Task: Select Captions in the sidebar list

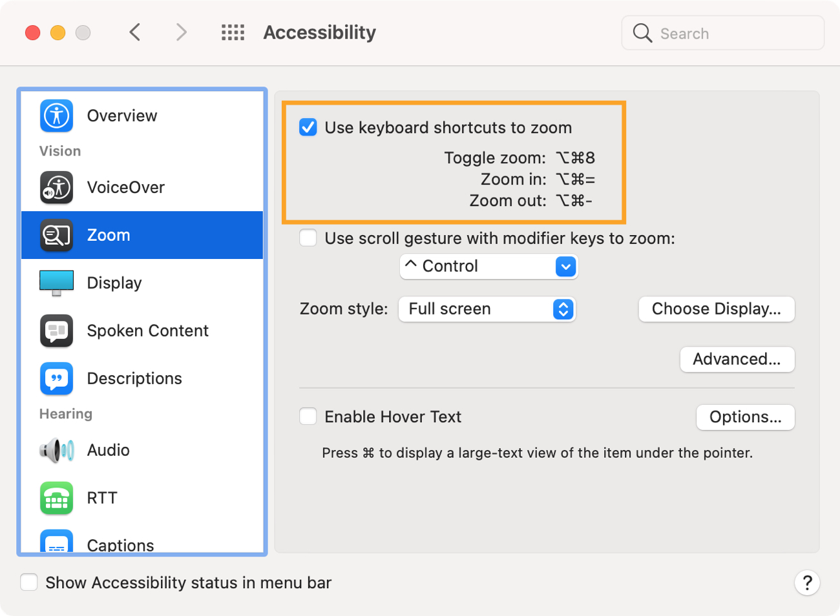Action: coord(120,545)
